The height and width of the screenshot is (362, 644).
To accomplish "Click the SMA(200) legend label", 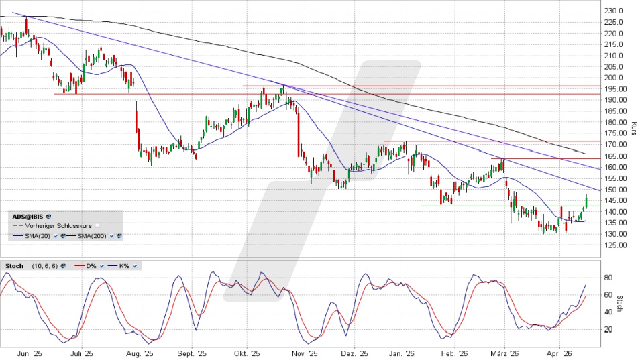I will (x=92, y=236).
